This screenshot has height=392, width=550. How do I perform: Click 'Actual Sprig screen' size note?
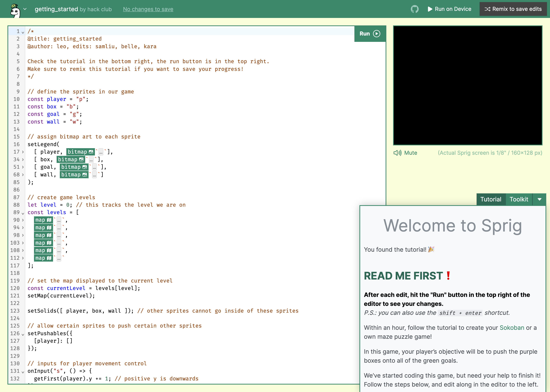[490, 153]
